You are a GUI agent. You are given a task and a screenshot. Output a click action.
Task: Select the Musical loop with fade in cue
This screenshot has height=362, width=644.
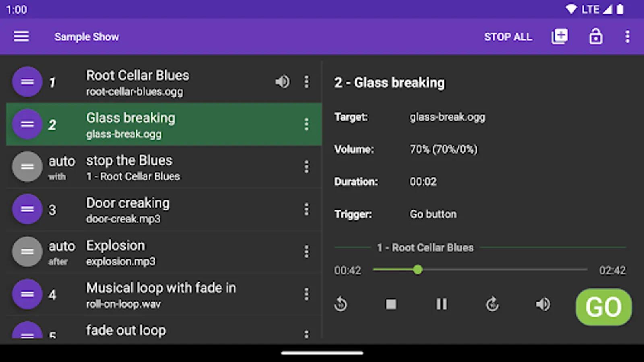point(161,294)
